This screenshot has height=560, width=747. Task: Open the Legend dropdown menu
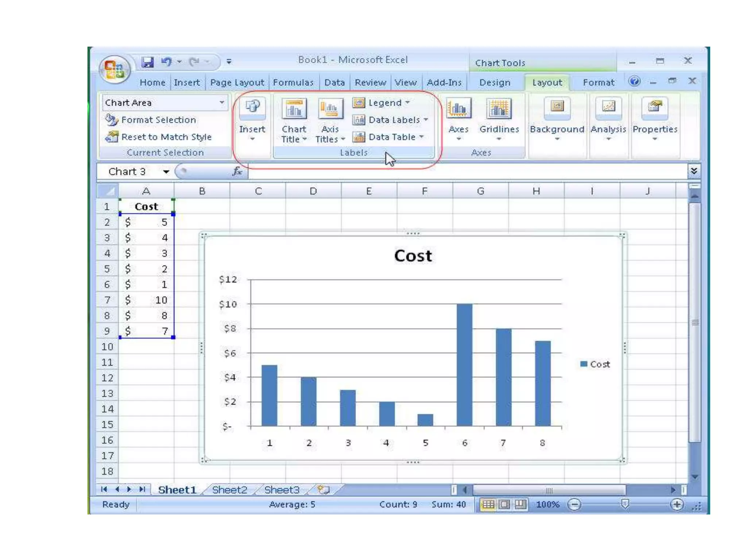click(384, 103)
